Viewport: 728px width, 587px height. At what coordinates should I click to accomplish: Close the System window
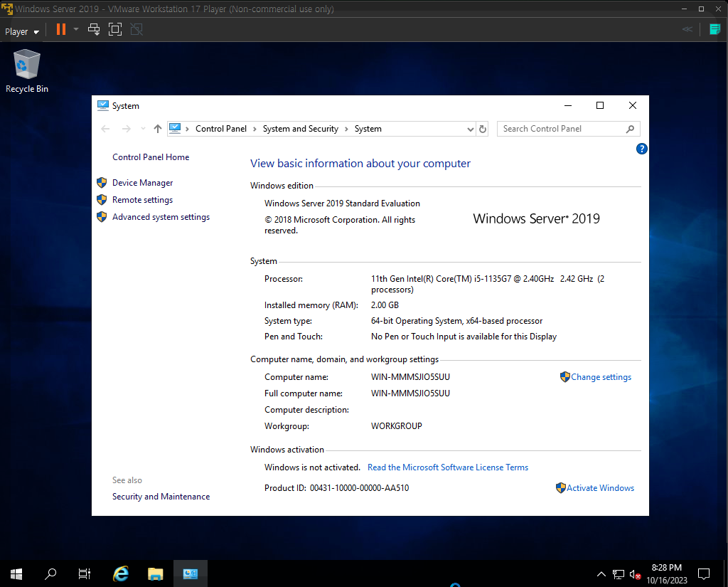pyautogui.click(x=632, y=105)
